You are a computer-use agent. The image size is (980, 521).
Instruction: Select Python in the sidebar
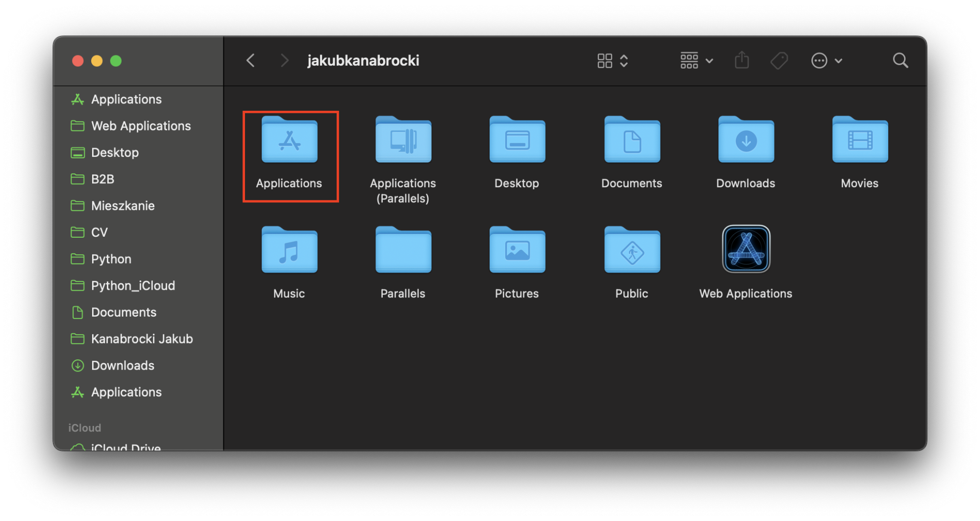click(x=101, y=259)
